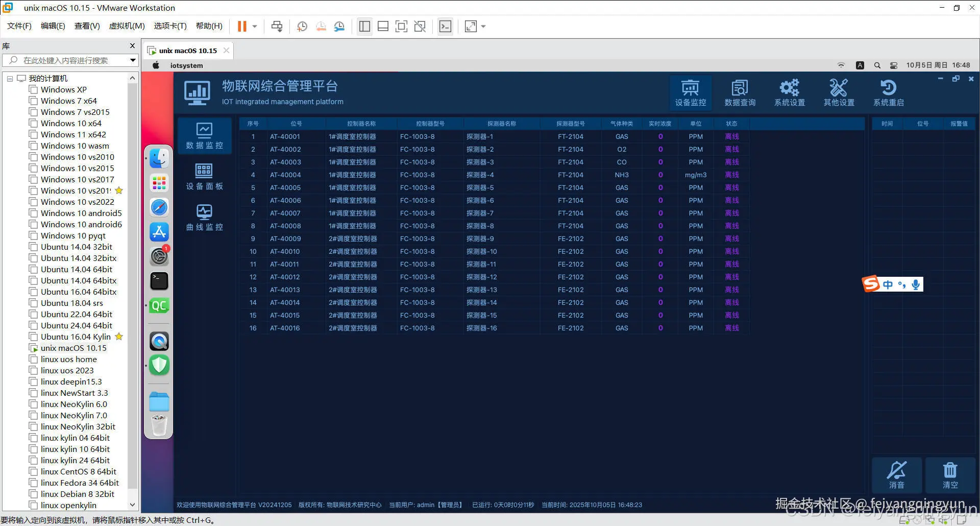Clear the alarm list with 清空
980x526 pixels.
click(950, 475)
